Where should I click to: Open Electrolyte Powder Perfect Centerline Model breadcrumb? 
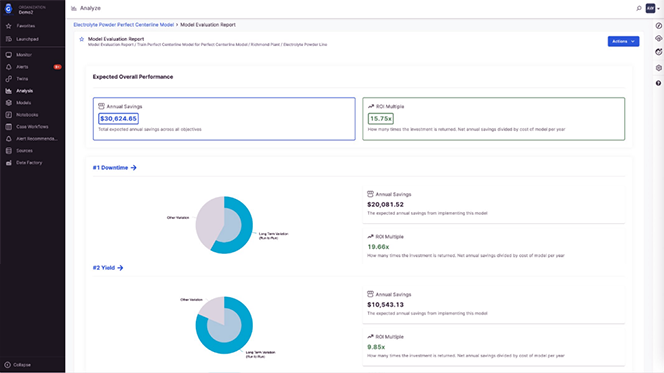124,25
